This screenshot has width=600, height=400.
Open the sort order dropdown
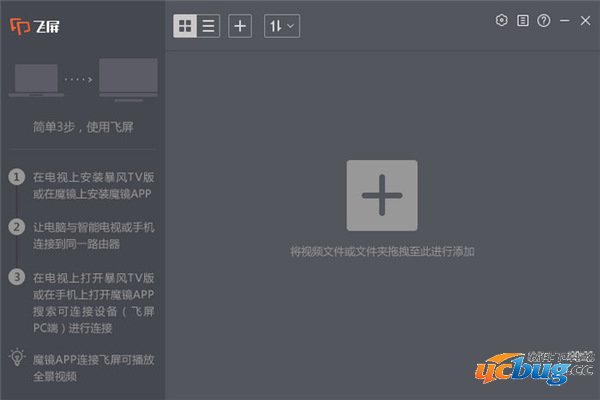pyautogui.click(x=282, y=26)
